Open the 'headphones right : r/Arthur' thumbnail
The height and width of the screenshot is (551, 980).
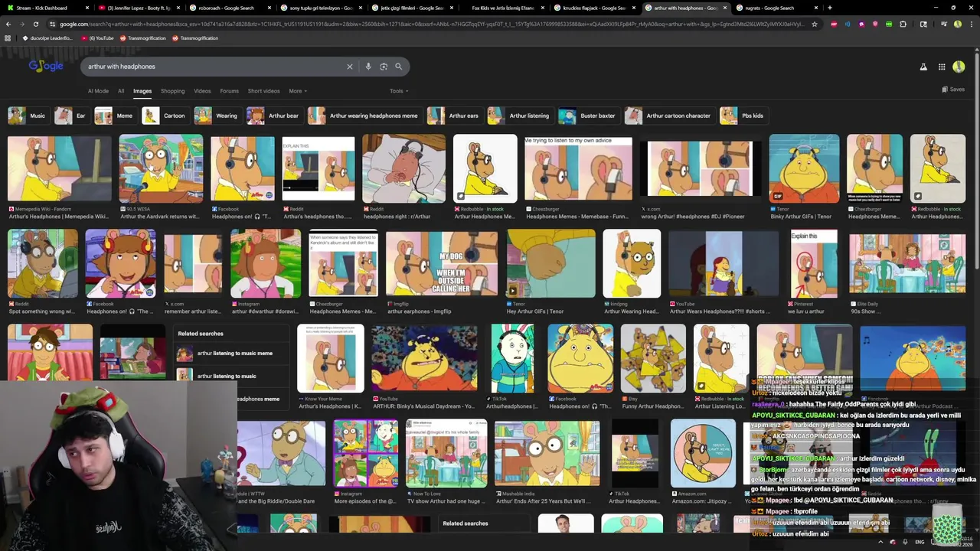403,168
